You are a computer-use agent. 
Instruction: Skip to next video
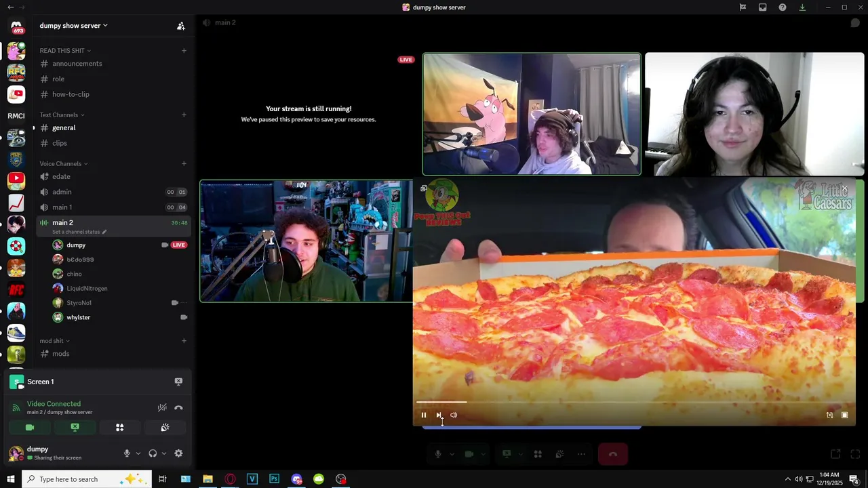point(439,415)
